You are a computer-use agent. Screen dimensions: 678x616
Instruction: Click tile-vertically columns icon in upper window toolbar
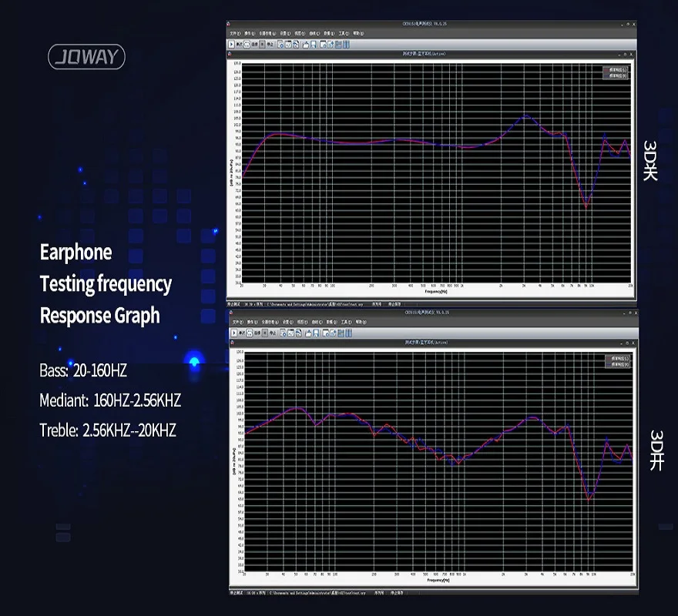347,45
